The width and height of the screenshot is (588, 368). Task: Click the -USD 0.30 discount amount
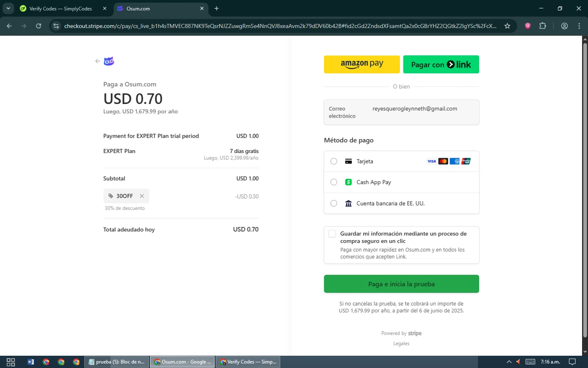pos(247,197)
